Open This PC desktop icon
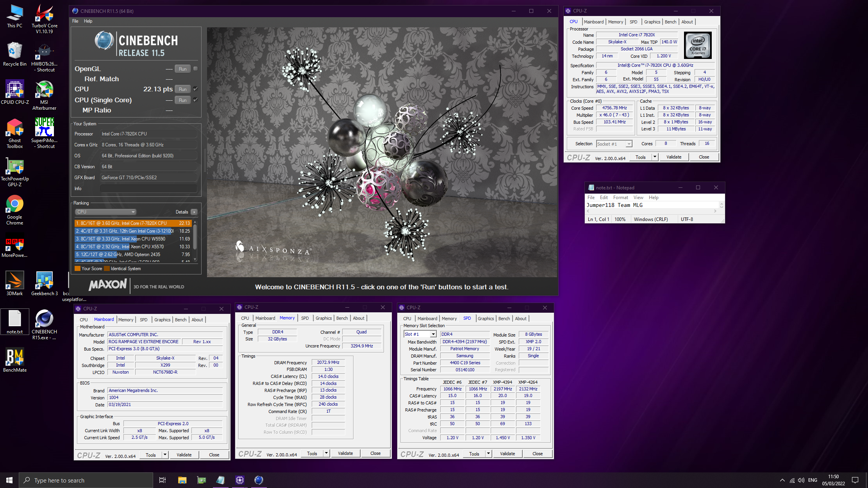 click(15, 16)
